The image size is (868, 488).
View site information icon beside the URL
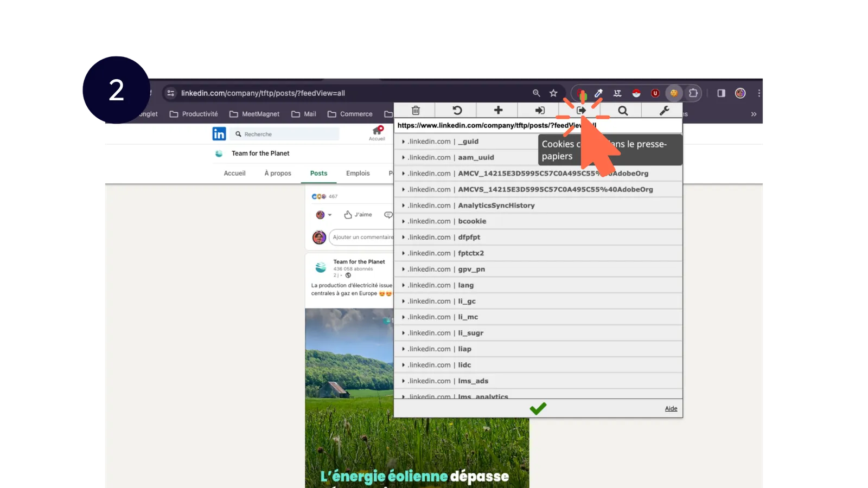click(171, 93)
